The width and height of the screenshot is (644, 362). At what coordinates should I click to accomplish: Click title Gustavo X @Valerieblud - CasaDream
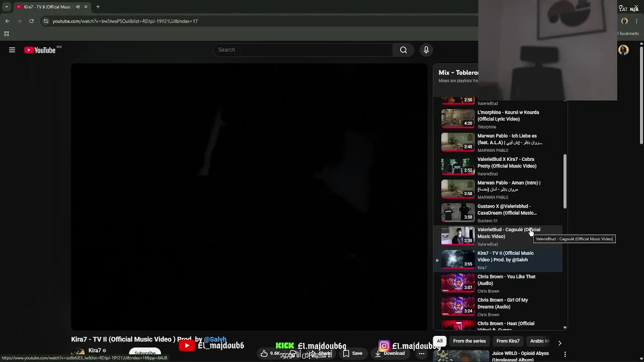pyautogui.click(x=507, y=210)
